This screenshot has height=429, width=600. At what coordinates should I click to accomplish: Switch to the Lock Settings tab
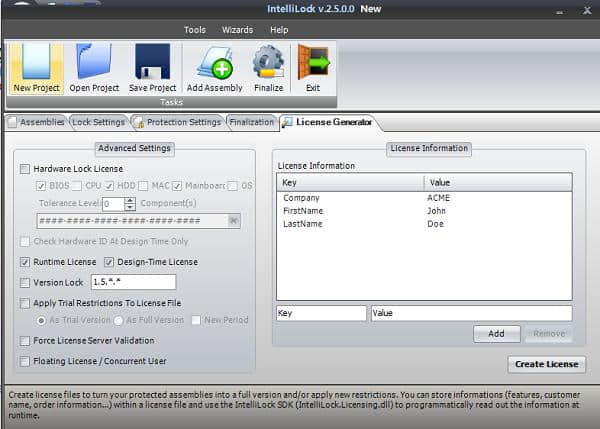(98, 122)
